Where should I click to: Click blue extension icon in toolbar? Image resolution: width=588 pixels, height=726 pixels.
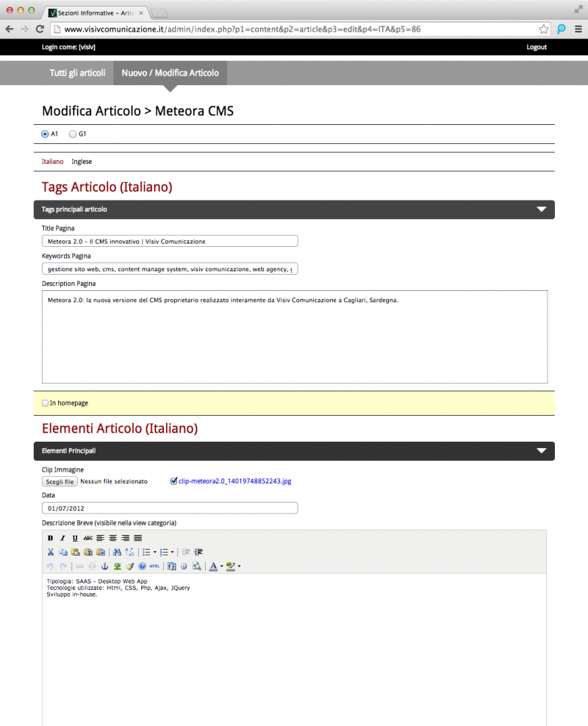[561, 29]
